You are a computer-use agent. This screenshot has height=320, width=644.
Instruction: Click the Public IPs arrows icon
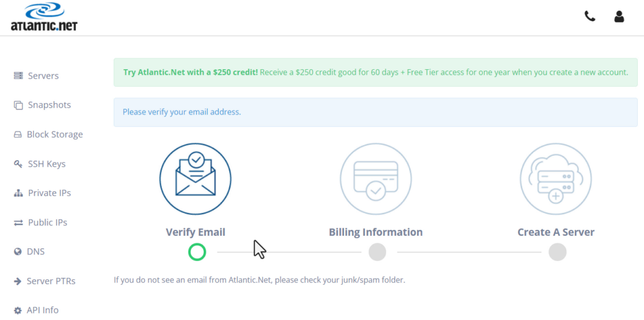(x=18, y=223)
